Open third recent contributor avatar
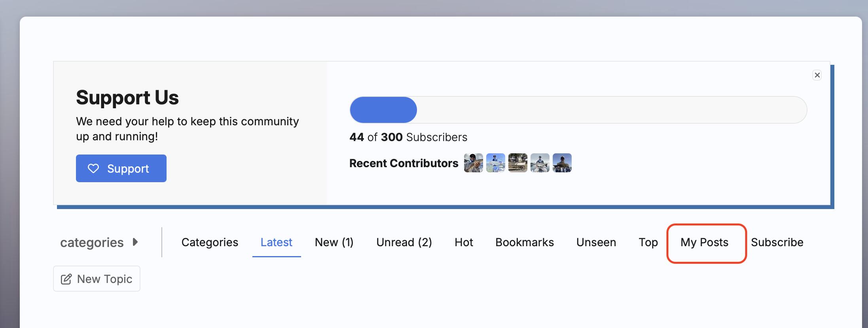Image resolution: width=868 pixels, height=328 pixels. [517, 163]
